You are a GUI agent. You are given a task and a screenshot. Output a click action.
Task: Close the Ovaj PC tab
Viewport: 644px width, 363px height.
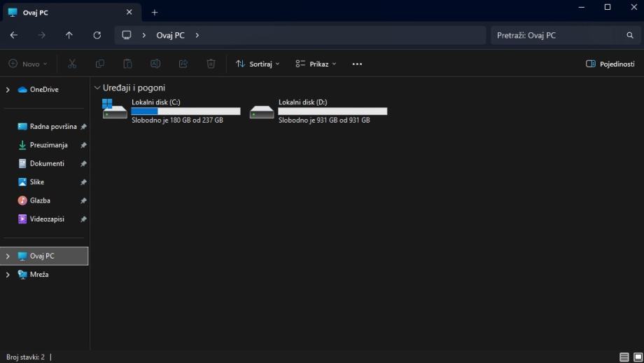pos(129,13)
